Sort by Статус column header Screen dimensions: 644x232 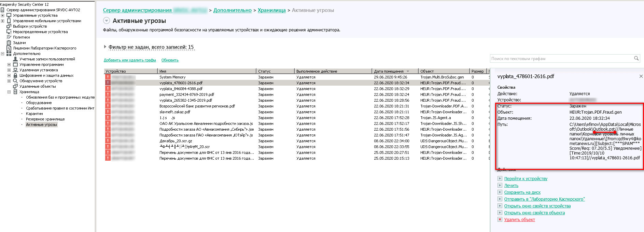tap(275, 71)
